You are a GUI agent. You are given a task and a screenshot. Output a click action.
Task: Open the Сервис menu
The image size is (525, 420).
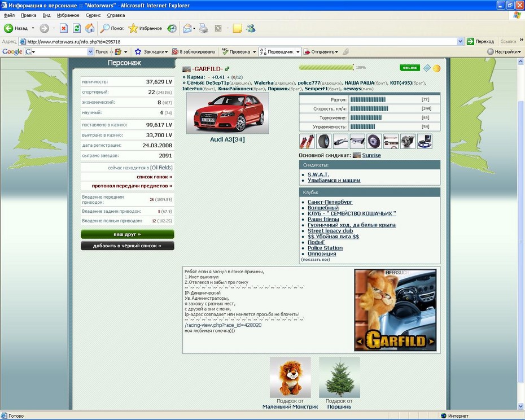pyautogui.click(x=93, y=15)
